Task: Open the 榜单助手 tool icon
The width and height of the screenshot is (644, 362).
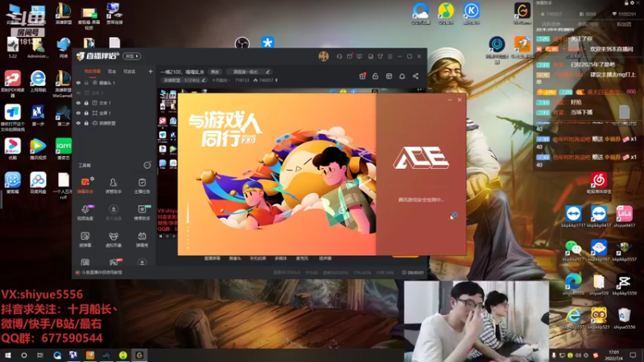Action: (x=142, y=212)
